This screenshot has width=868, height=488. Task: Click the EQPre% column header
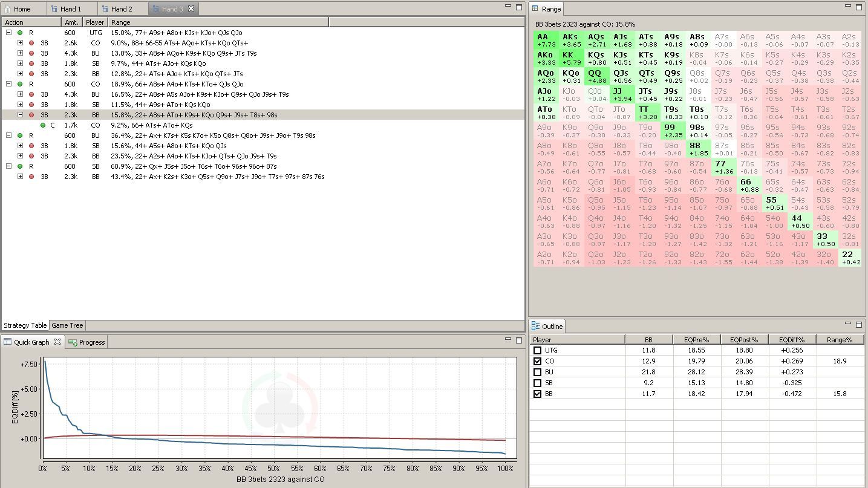pos(697,340)
